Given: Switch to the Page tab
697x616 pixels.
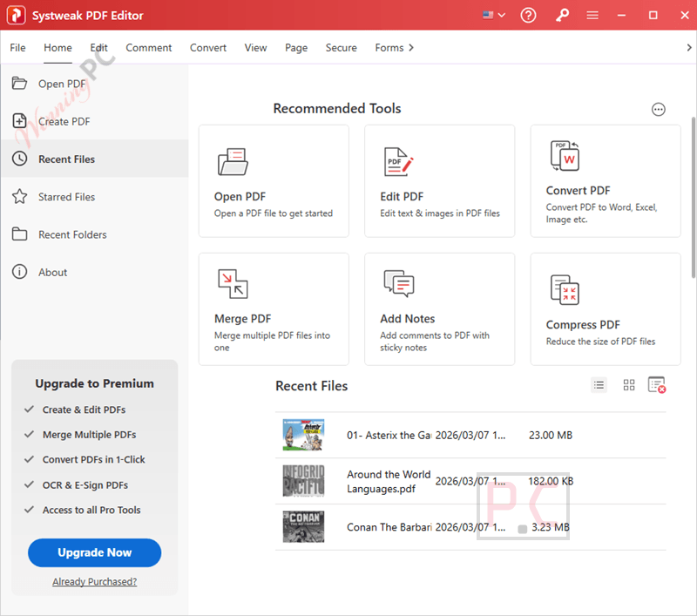Looking at the screenshot, I should 296,48.
